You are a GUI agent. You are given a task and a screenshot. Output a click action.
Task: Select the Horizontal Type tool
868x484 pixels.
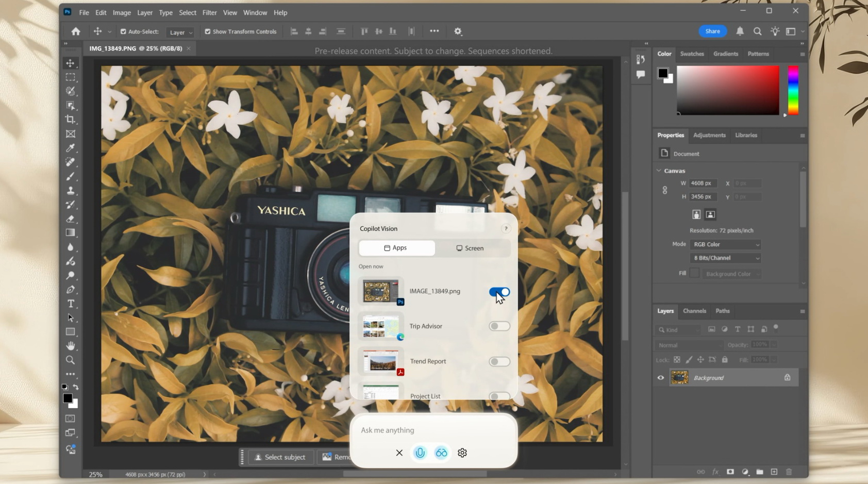(x=71, y=304)
